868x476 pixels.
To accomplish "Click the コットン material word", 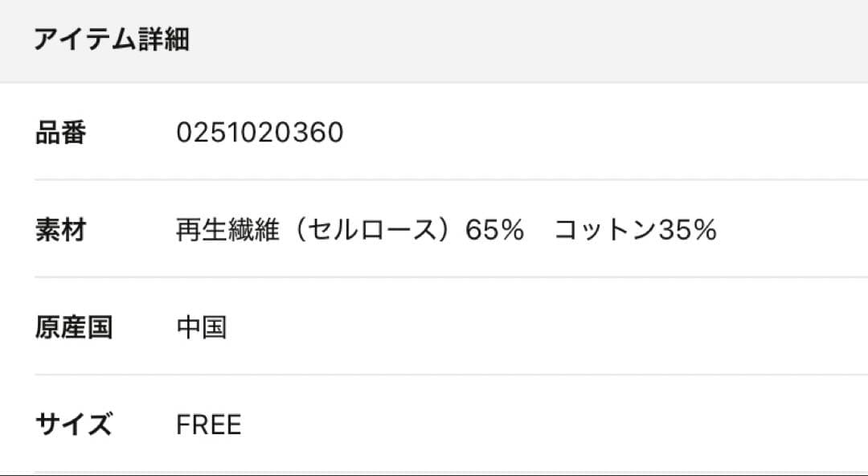I will click(x=605, y=231).
